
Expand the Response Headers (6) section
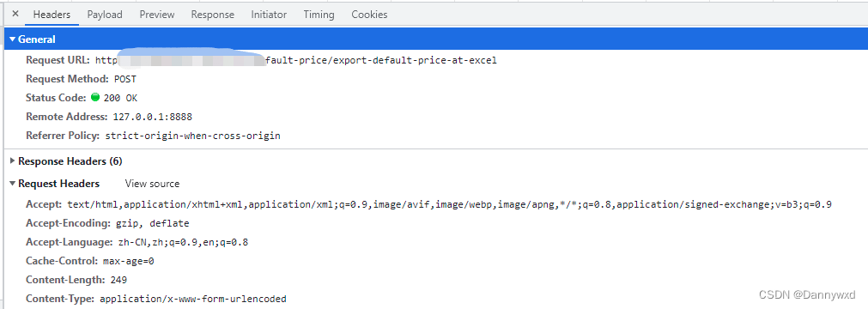pyautogui.click(x=13, y=161)
